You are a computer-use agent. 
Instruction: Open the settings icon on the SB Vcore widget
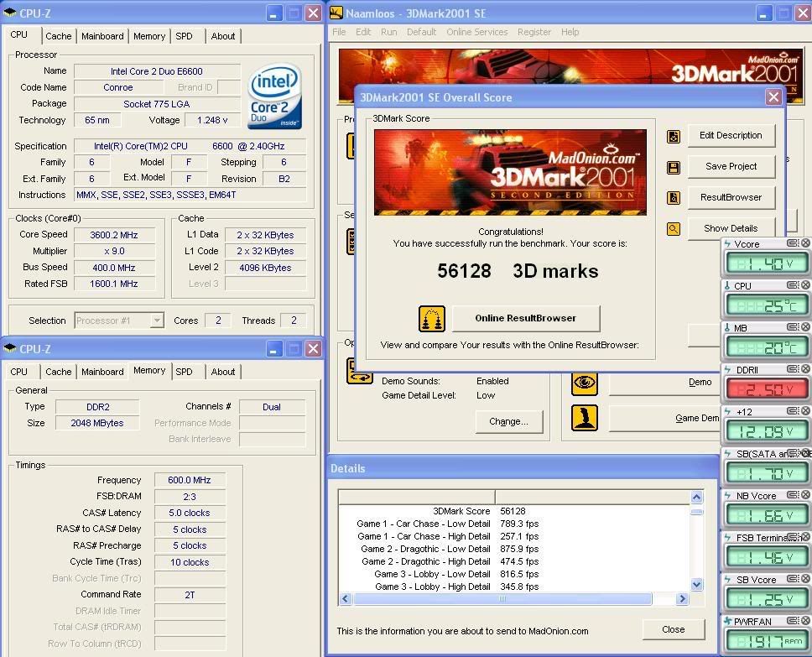click(x=793, y=579)
